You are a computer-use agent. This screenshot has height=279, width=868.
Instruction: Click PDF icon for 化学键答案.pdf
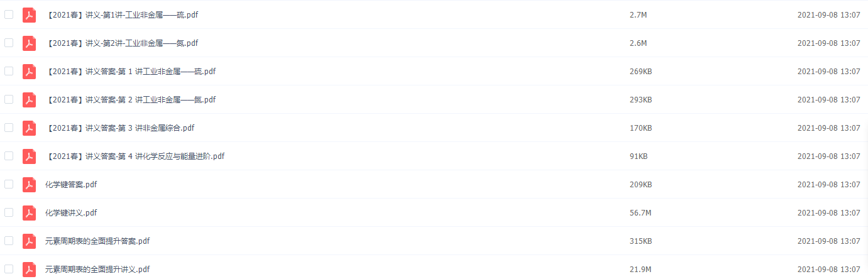point(29,185)
